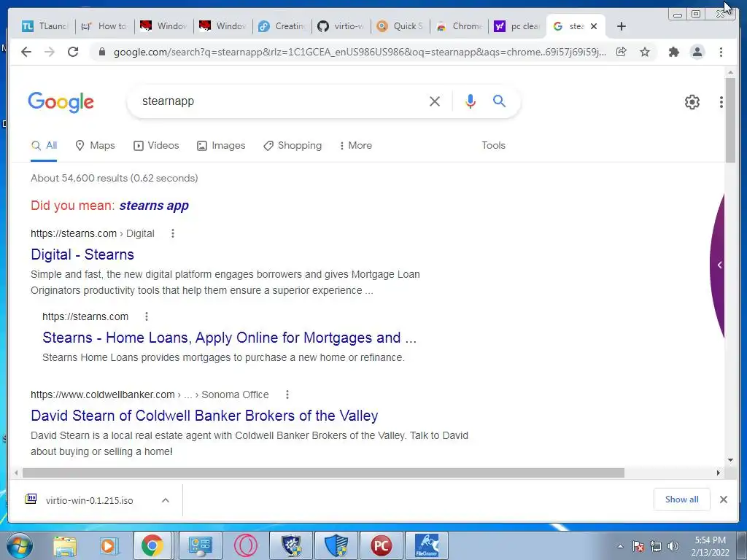Switch to the Chrome tab

click(460, 26)
